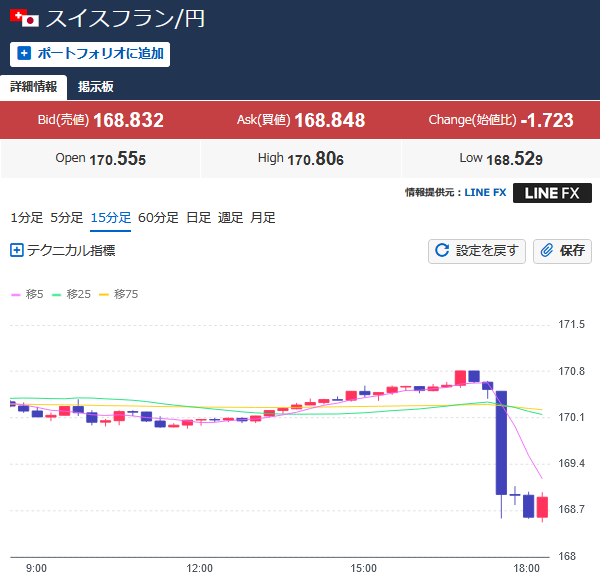
Task: Switch to the 詳細情報 tab
Action: point(34,87)
